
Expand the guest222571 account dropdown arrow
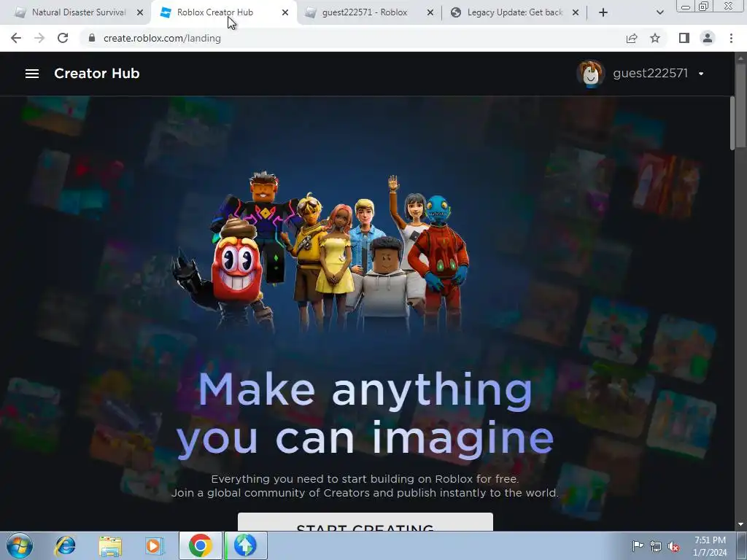tap(701, 74)
